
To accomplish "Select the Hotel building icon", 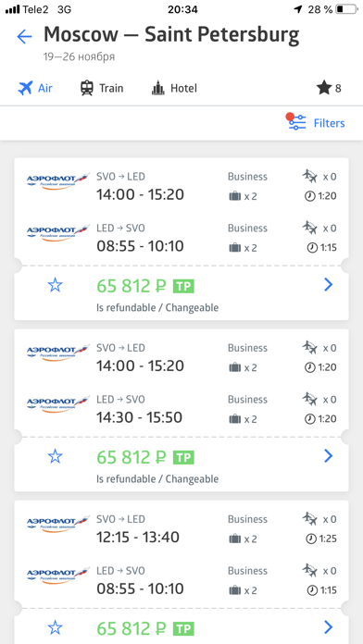I will click(157, 88).
